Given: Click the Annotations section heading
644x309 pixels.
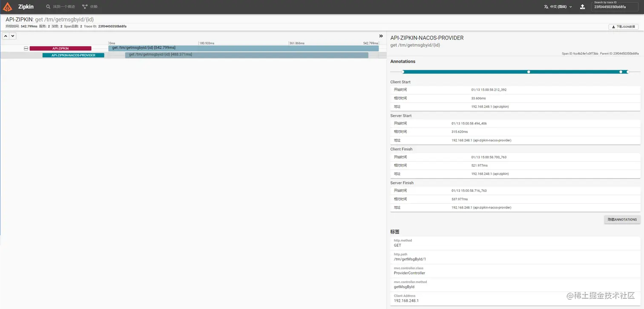Looking at the screenshot, I should coord(403,61).
